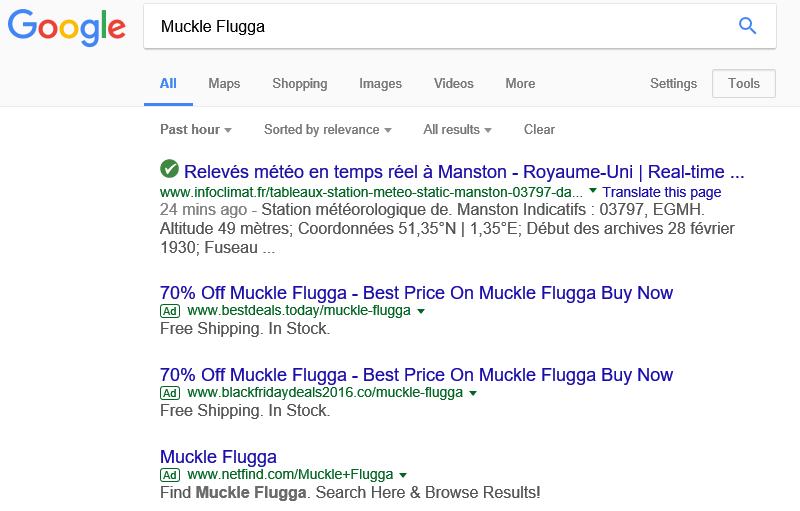Expand arrow next to bestdeals.today URL
Image resolution: width=800 pixels, height=511 pixels.
pos(421,311)
